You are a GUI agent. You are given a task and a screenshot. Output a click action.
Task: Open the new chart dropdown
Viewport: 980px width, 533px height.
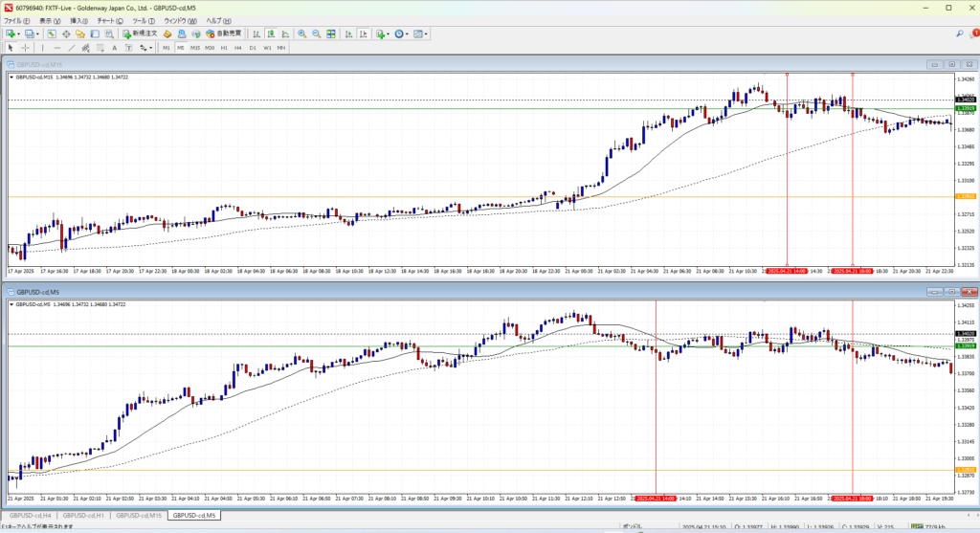point(12,33)
